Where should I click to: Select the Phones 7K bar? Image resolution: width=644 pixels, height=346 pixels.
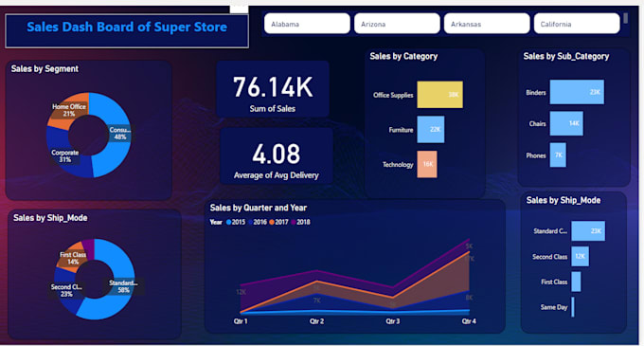point(558,155)
